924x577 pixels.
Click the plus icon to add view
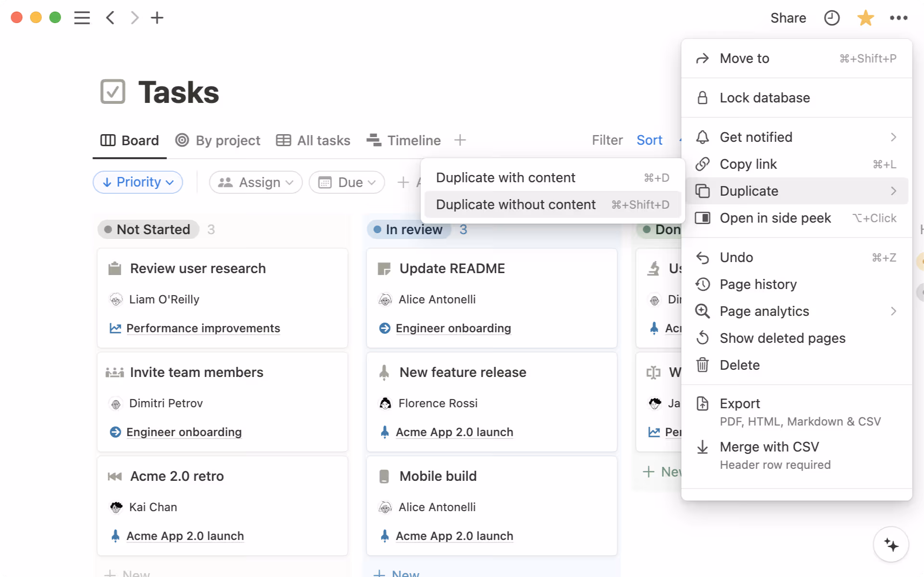click(460, 140)
